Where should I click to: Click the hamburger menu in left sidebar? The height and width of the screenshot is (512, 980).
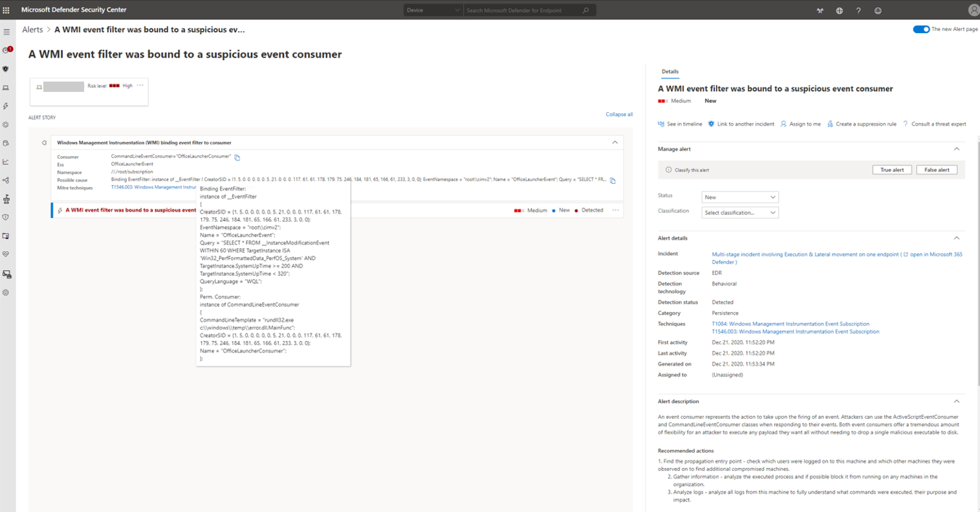(6, 32)
